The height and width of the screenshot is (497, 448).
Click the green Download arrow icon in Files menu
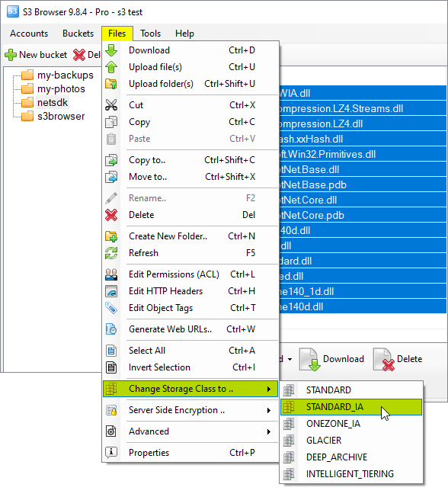pos(111,50)
